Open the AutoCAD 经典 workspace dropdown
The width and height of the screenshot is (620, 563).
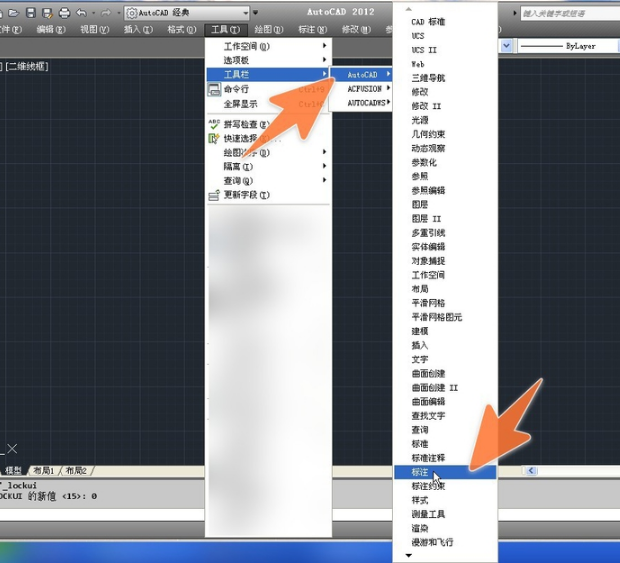pos(190,13)
